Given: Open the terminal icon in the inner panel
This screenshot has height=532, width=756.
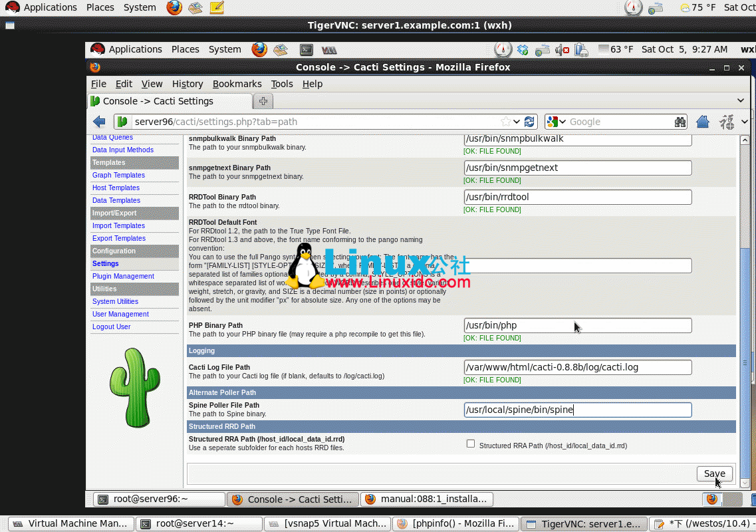Looking at the screenshot, I should [x=307, y=49].
